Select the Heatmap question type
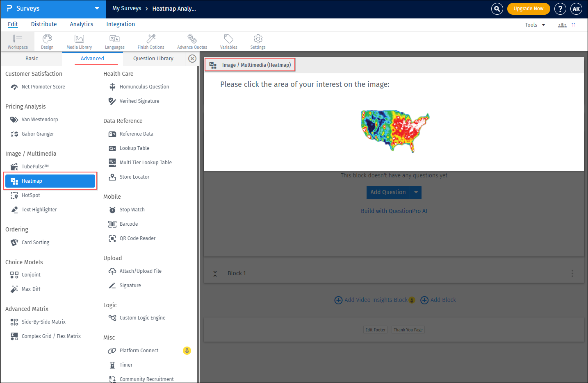Viewport: 588px width, 383px height. (x=50, y=181)
